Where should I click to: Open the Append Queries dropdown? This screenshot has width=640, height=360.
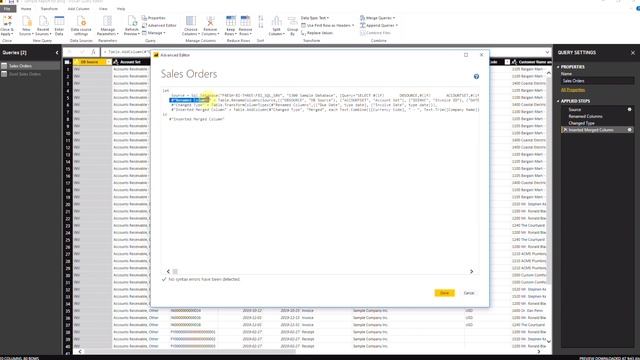(x=379, y=25)
